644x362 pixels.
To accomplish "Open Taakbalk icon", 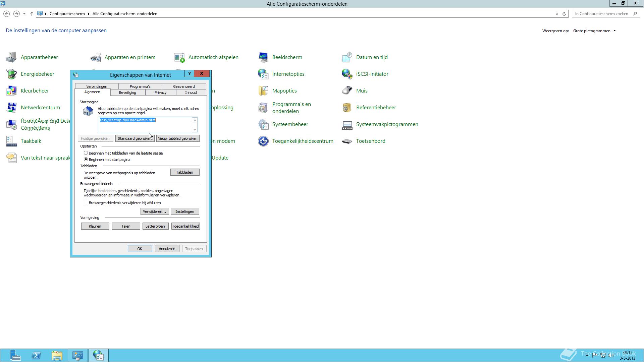I will coord(11,141).
